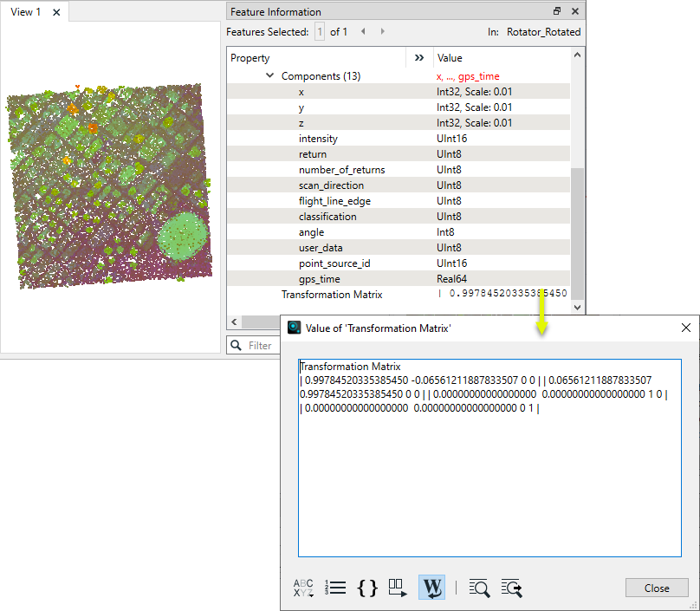The image size is (700, 611).
Task: Go to the previous selected feature
Action: coord(363,32)
